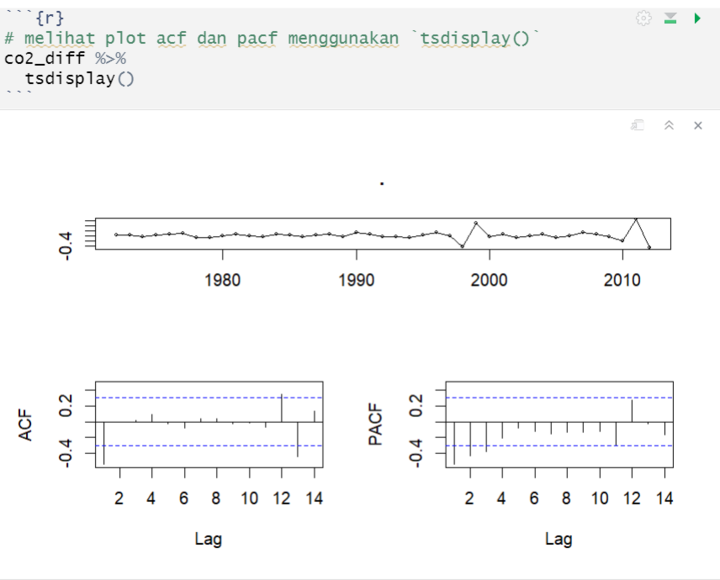
Task: Click the Lag label below ACF plot
Action: click(x=208, y=539)
